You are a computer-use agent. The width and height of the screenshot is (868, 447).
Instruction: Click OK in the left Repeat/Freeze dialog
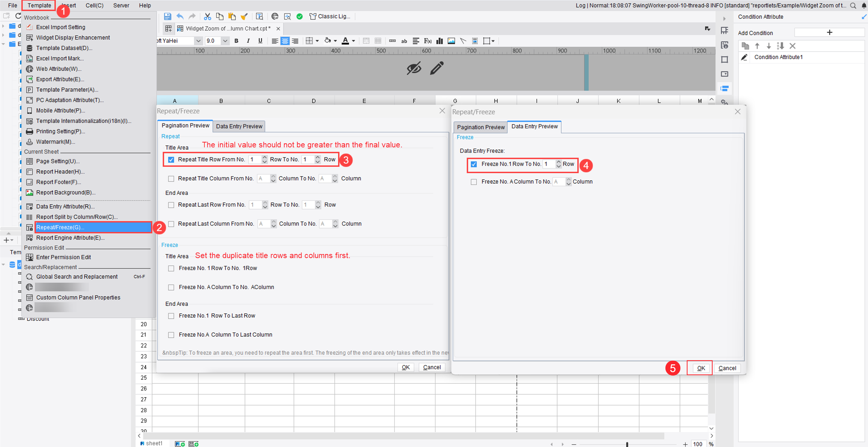[x=406, y=367]
